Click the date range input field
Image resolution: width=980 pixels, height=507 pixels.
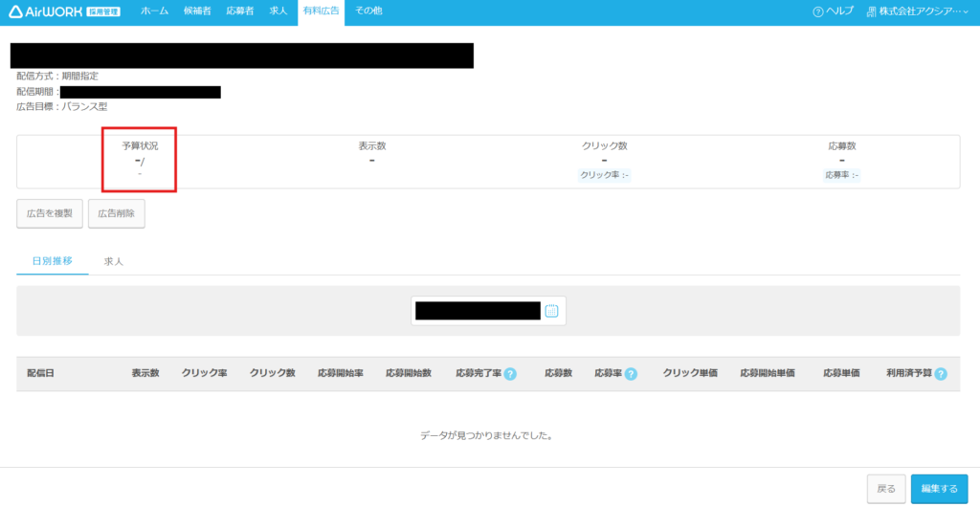(478, 311)
